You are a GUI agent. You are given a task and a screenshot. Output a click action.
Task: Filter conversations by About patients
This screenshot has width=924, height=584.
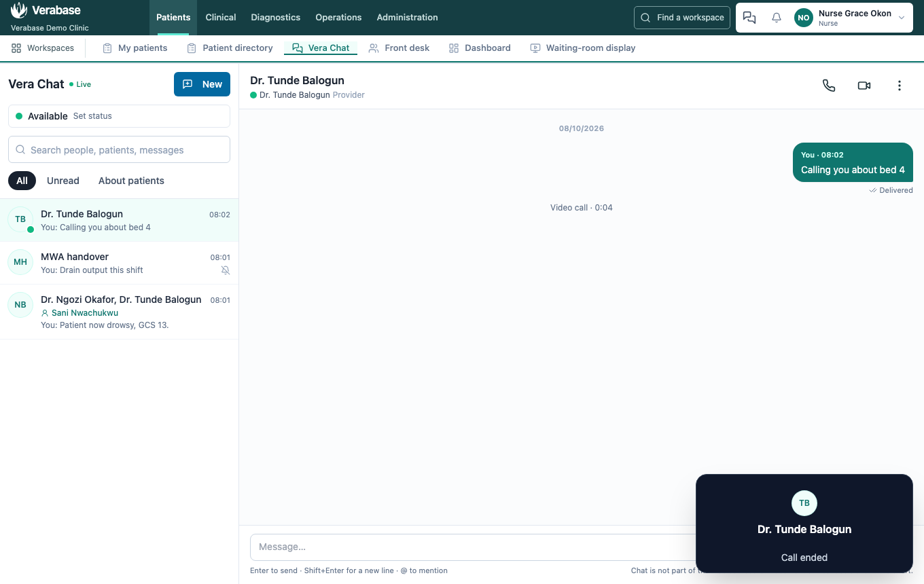pyautogui.click(x=131, y=181)
